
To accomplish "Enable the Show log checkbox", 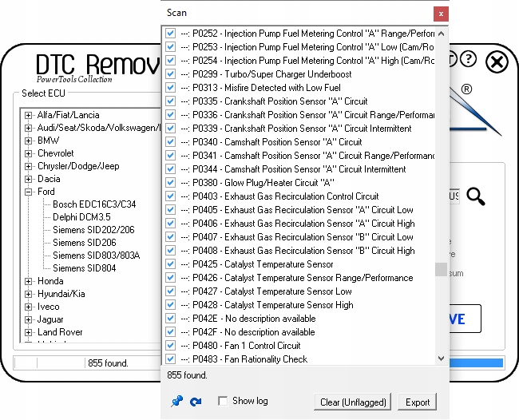I will [x=224, y=401].
